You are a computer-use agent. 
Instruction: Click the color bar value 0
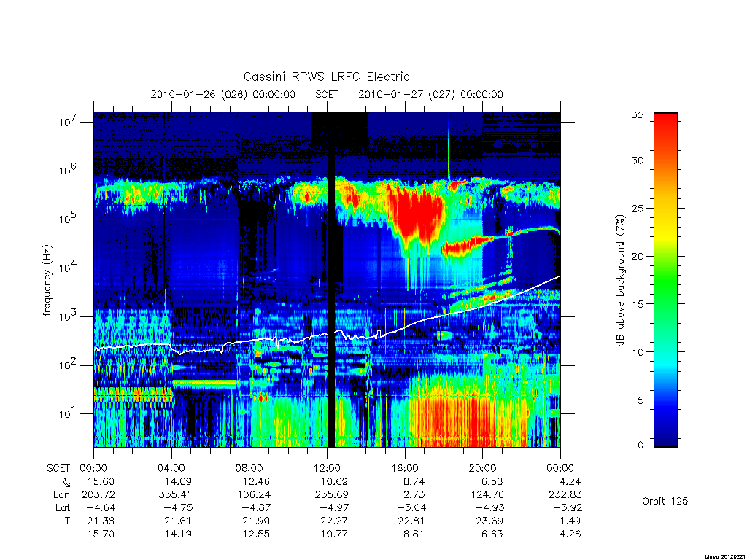[640, 446]
